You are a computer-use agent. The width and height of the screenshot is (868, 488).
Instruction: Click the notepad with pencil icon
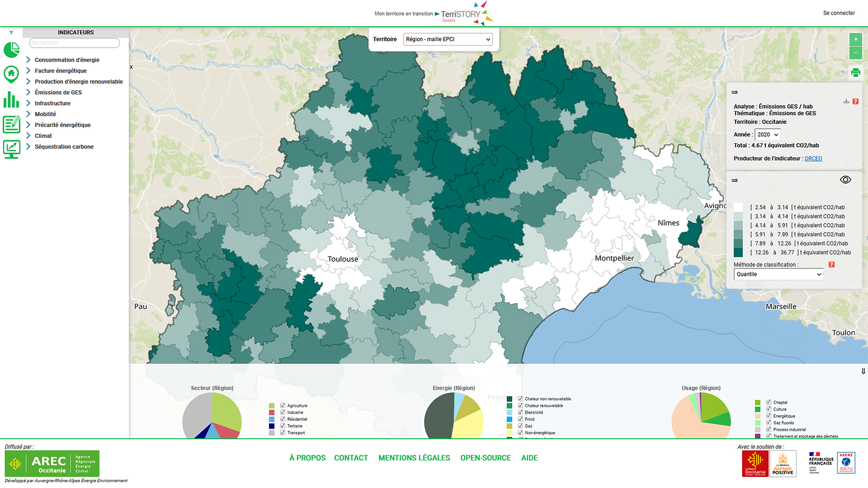(x=11, y=124)
